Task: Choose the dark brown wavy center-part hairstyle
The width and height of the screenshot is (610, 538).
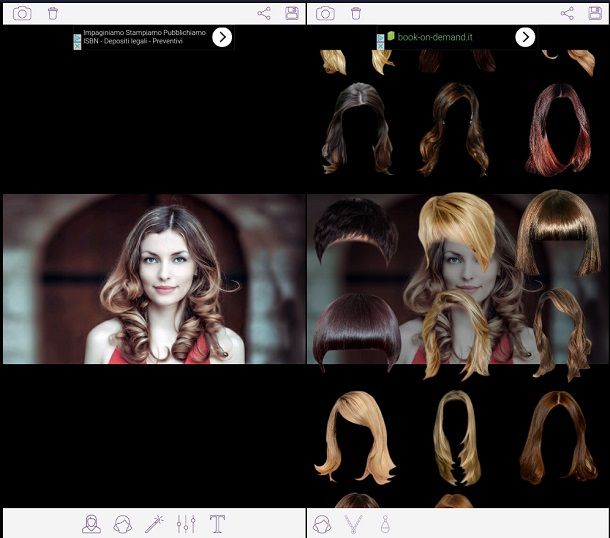Action: (357, 128)
